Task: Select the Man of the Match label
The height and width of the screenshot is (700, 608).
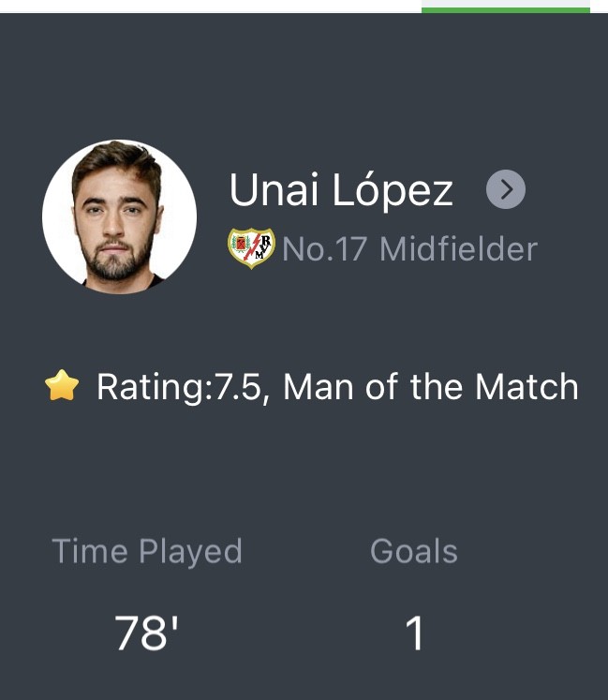Action: pos(430,387)
